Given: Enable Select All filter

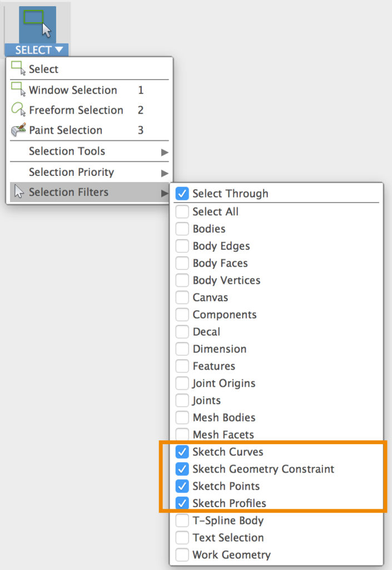Looking at the screenshot, I should [x=182, y=212].
